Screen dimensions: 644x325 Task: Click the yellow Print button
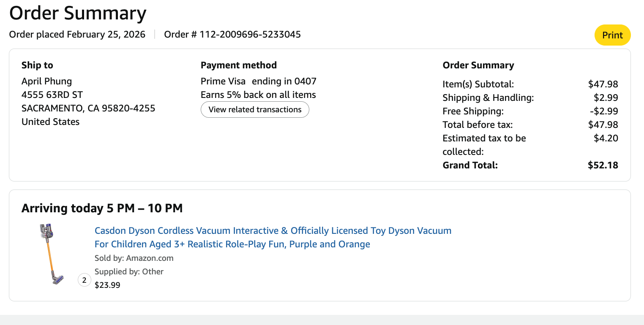[x=612, y=35]
